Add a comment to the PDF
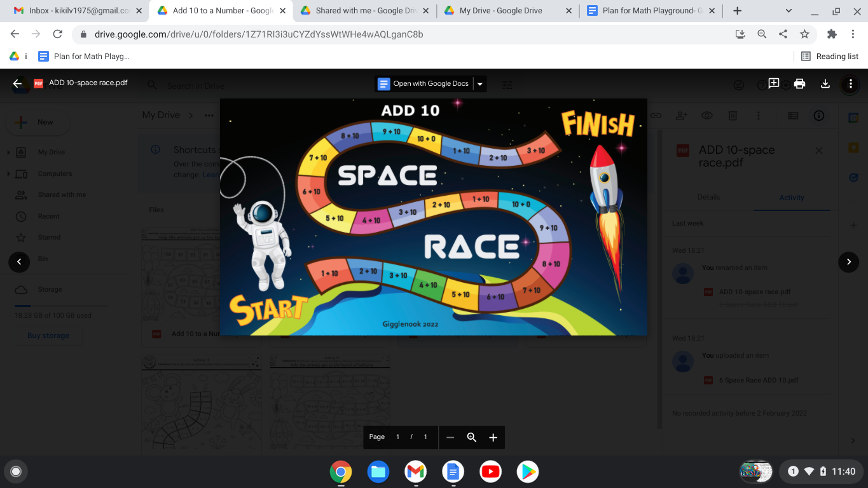Viewport: 868px width, 488px height. [x=774, y=83]
